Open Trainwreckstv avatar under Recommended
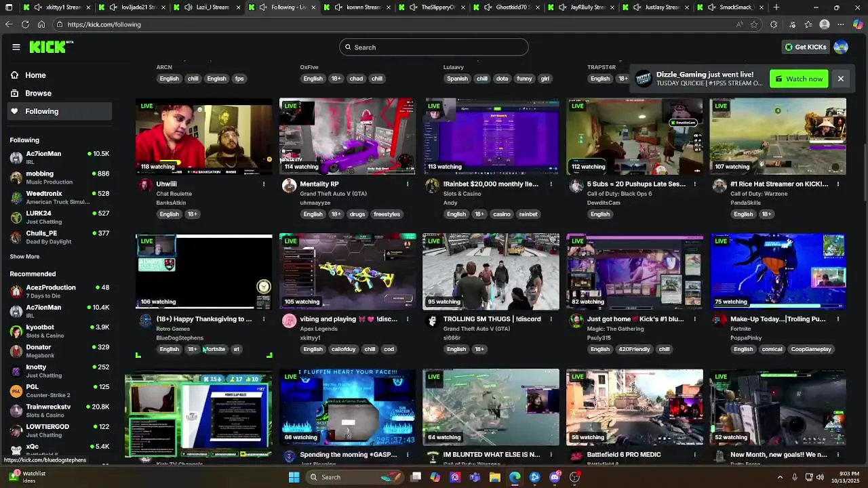The width and height of the screenshot is (868, 488). click(16, 411)
